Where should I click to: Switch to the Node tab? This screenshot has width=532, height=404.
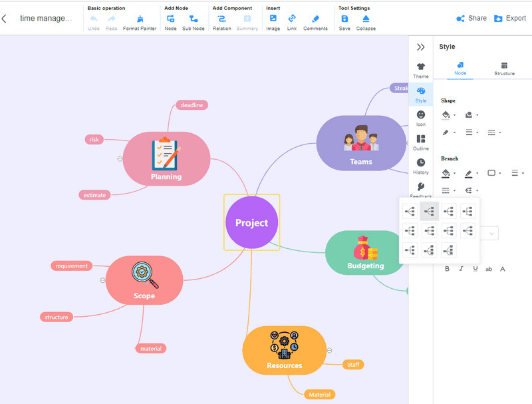coord(460,69)
